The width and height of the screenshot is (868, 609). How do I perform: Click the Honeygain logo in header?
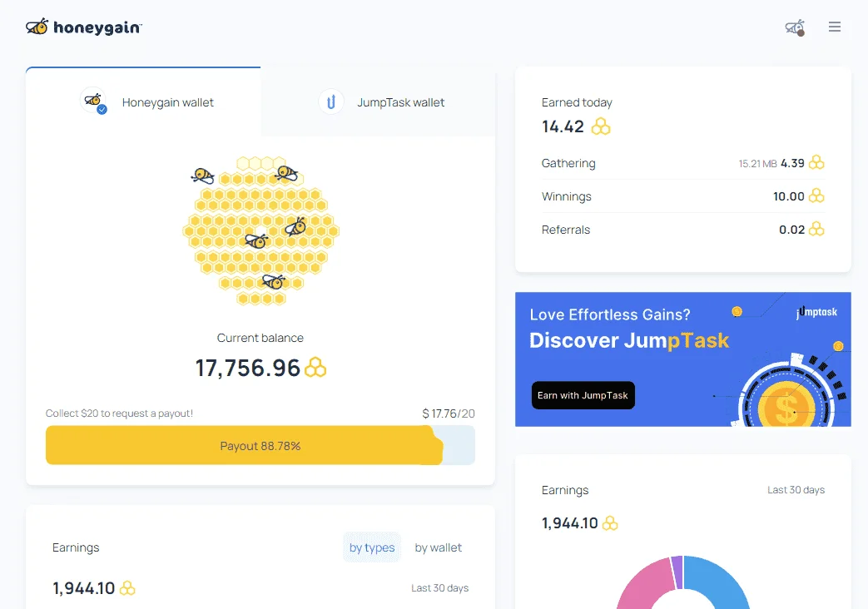[x=83, y=27]
